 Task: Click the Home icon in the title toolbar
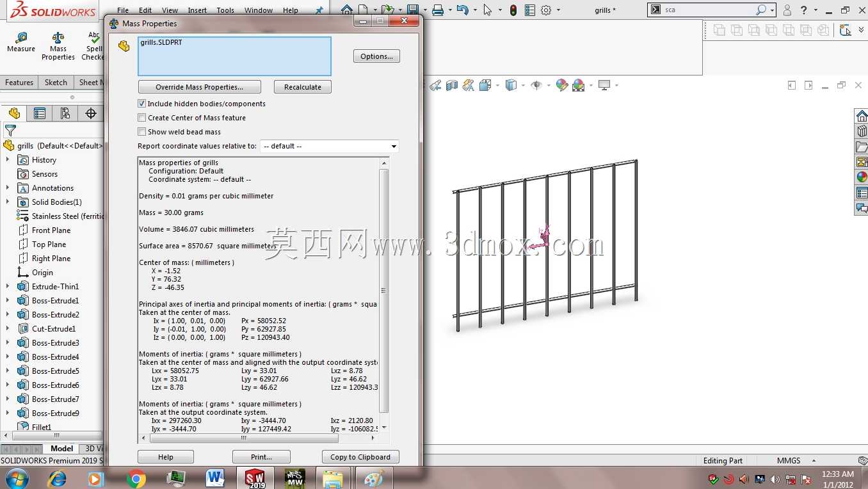pyautogui.click(x=346, y=10)
